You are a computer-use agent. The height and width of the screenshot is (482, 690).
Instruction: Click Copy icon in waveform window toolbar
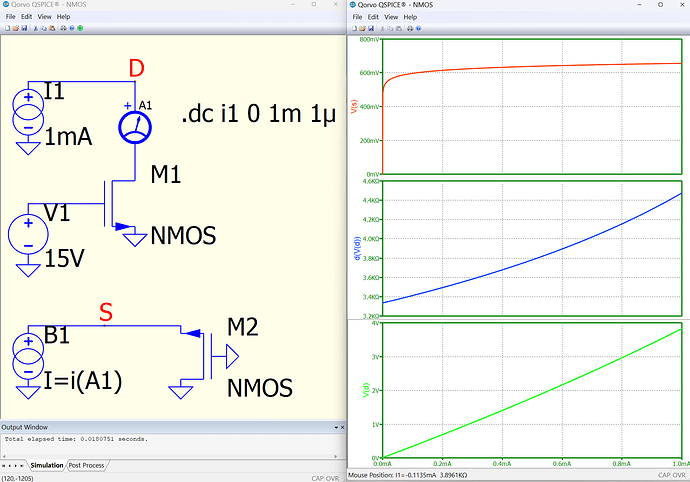coord(390,29)
